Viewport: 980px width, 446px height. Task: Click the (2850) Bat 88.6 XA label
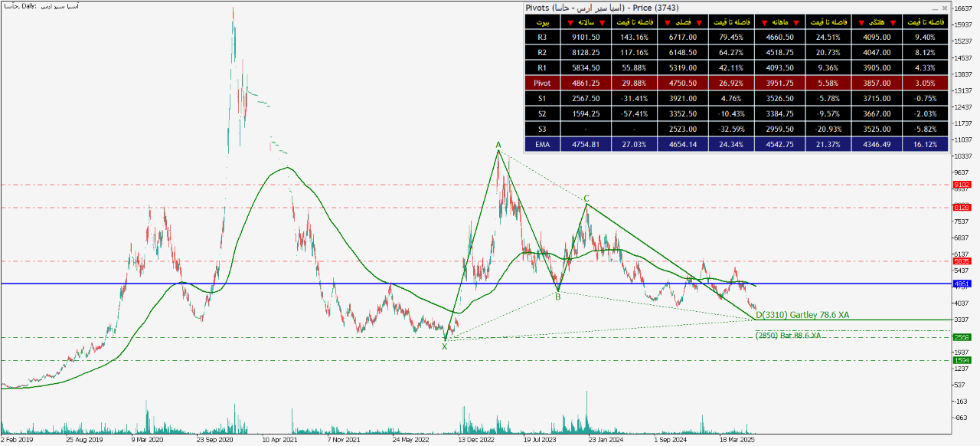[x=788, y=336]
